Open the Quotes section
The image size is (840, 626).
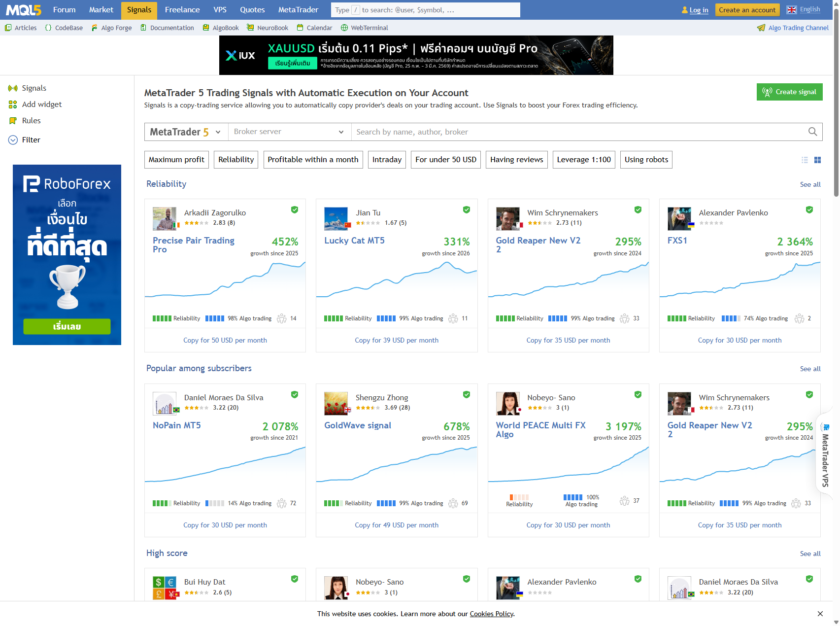pyautogui.click(x=252, y=10)
